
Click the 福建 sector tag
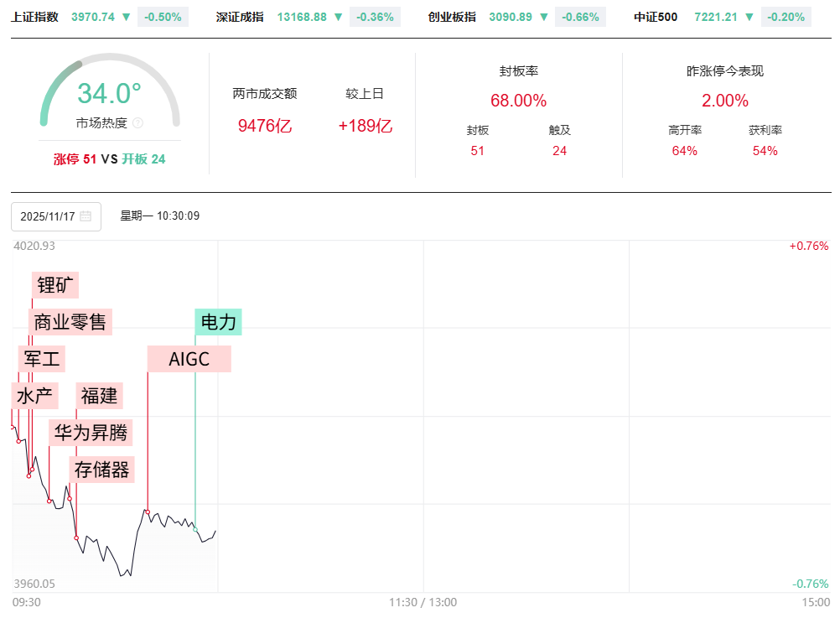(100, 395)
